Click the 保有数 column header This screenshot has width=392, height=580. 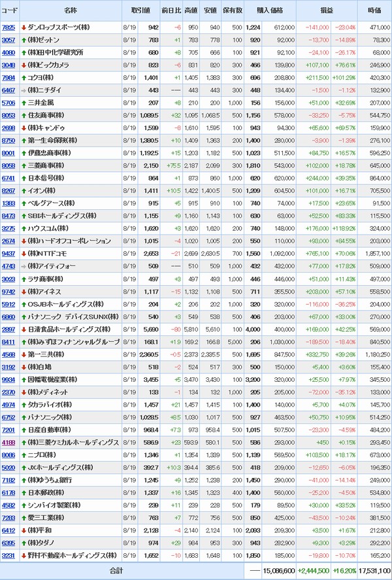coord(233,10)
